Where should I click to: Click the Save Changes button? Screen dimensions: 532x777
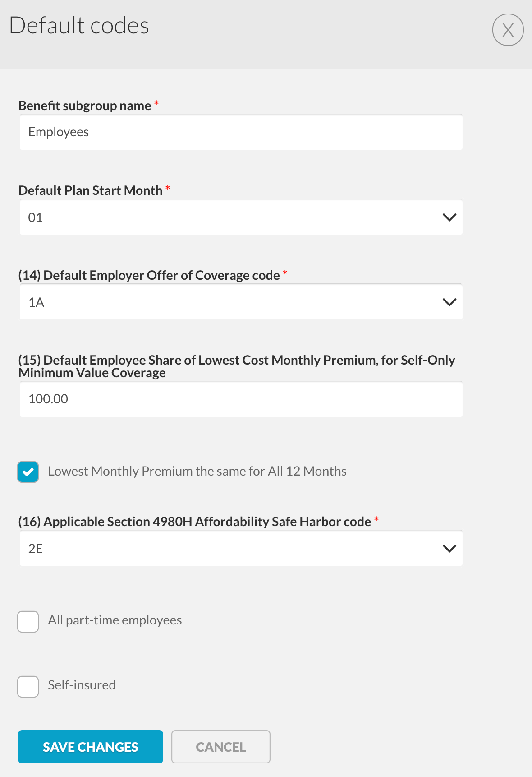pos(91,747)
